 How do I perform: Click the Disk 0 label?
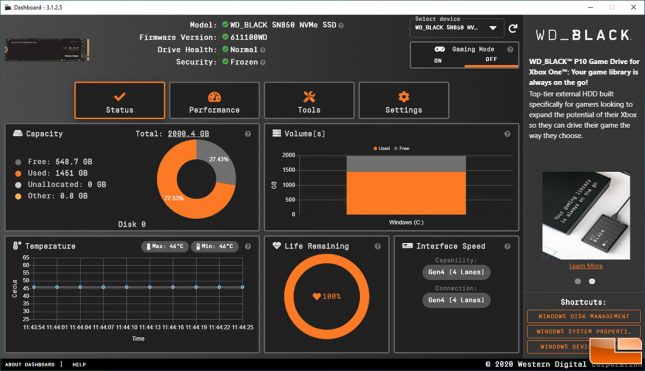pos(132,225)
